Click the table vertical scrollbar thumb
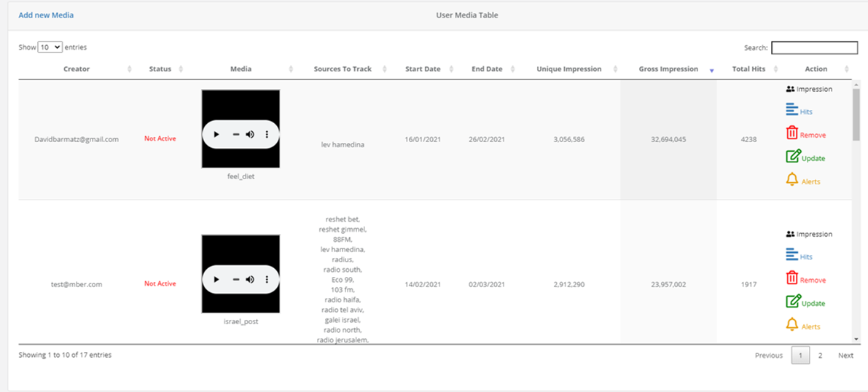 click(x=856, y=114)
